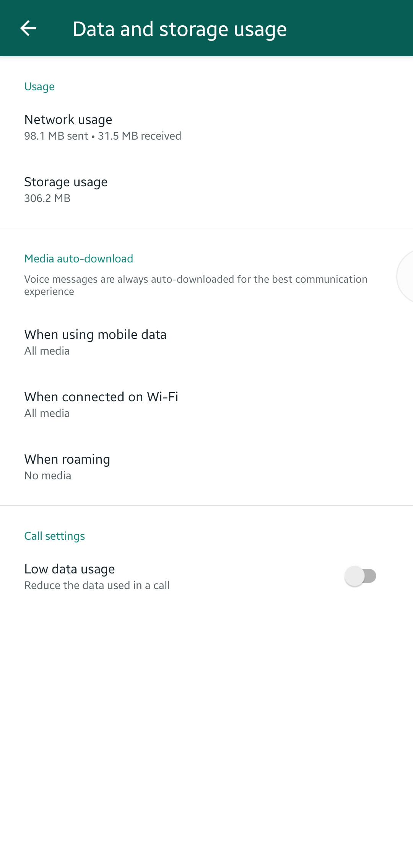413x868 pixels.
Task: Click the Call settings section header
Action: pyautogui.click(x=55, y=536)
